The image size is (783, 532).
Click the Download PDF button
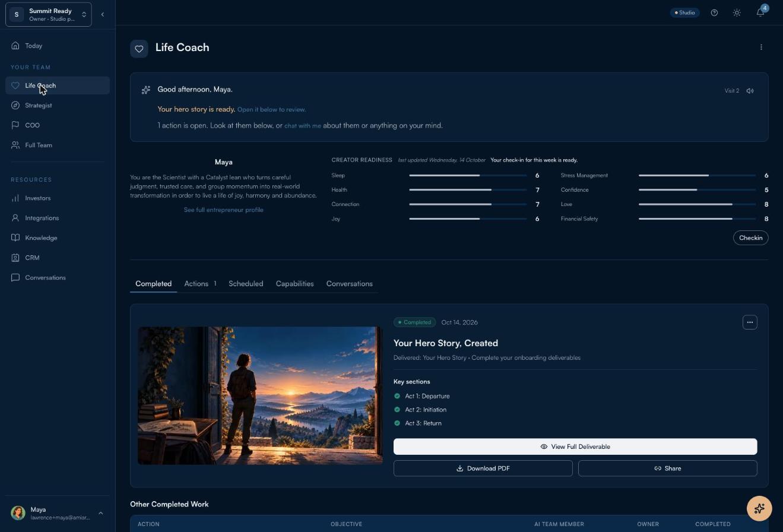click(x=483, y=468)
